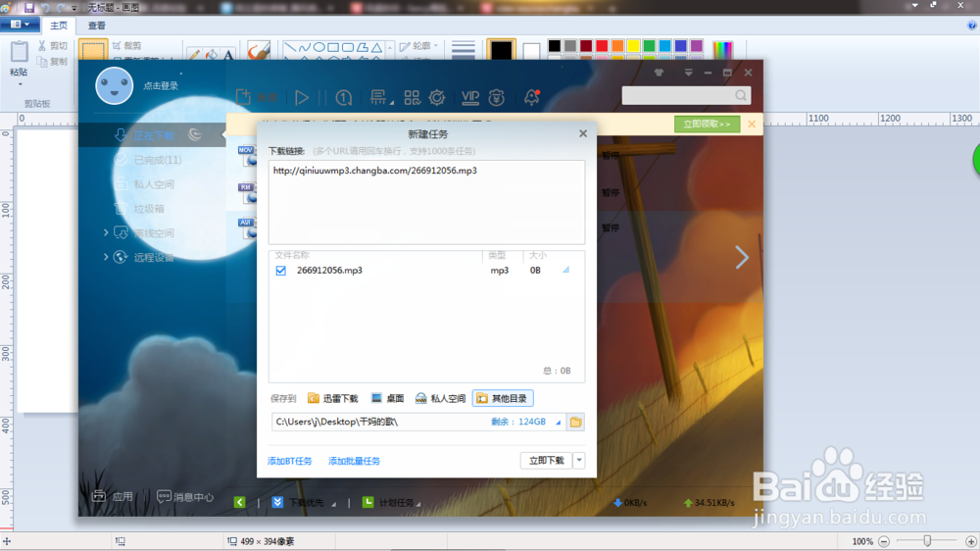Click the Paint save icon in title bar
The width and height of the screenshot is (980, 551).
point(28,8)
